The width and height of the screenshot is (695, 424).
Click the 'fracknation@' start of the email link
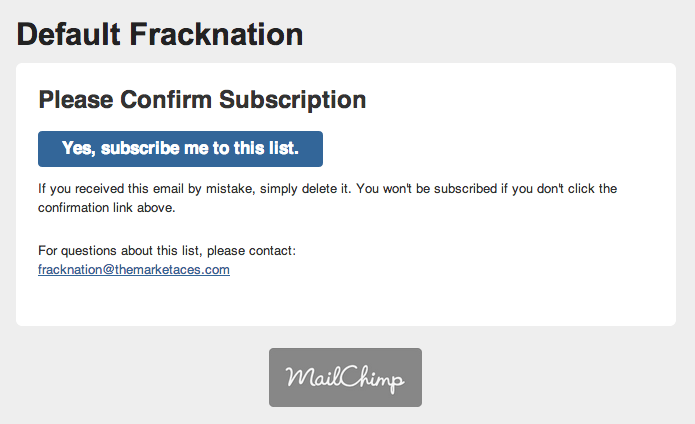pos(76,269)
